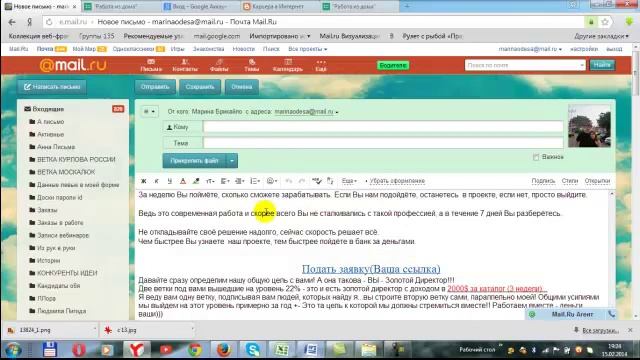Click into the mail search field

[524, 65]
